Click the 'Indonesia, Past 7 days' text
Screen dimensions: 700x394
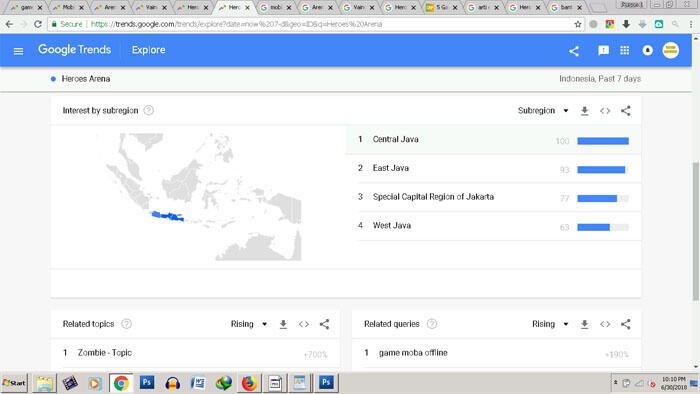point(600,79)
